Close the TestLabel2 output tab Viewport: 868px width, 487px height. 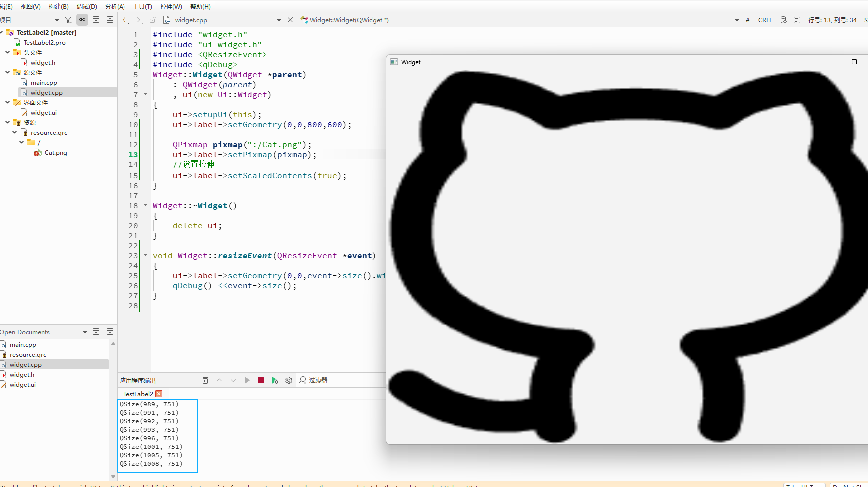point(159,394)
